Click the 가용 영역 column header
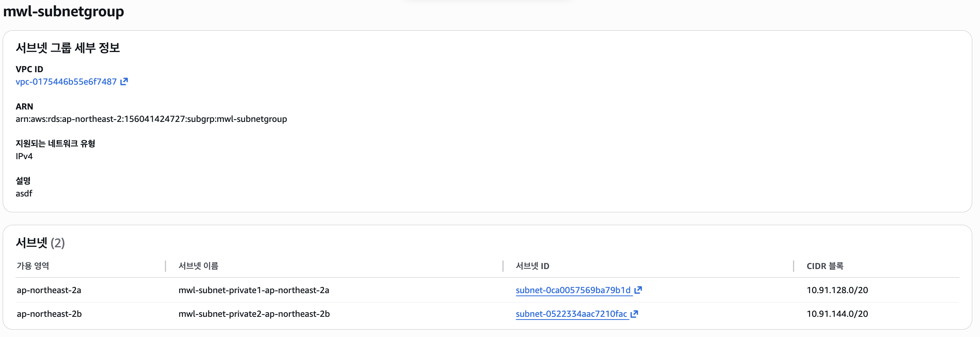This screenshot has height=337, width=980. [x=33, y=266]
